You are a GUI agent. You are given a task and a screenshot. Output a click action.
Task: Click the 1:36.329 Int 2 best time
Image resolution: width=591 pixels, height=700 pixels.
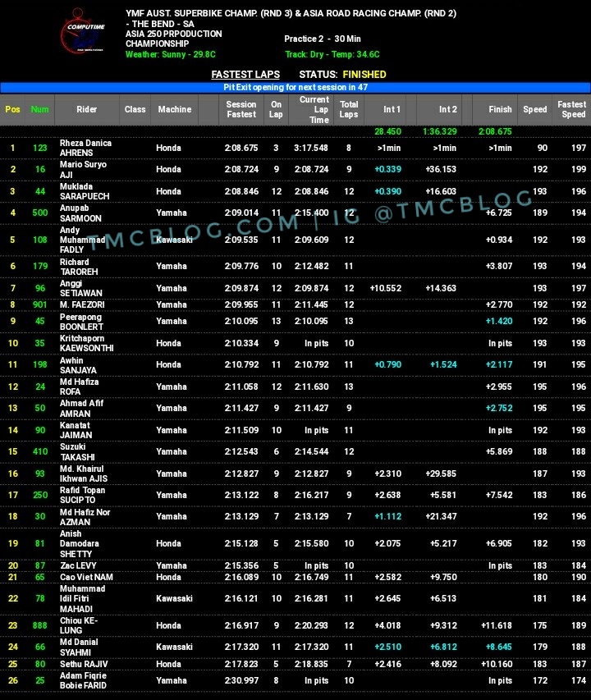[440, 131]
